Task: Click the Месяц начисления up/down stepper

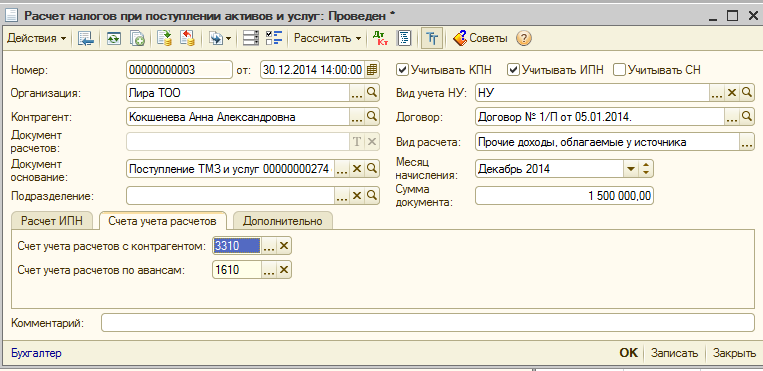Action: pos(646,169)
